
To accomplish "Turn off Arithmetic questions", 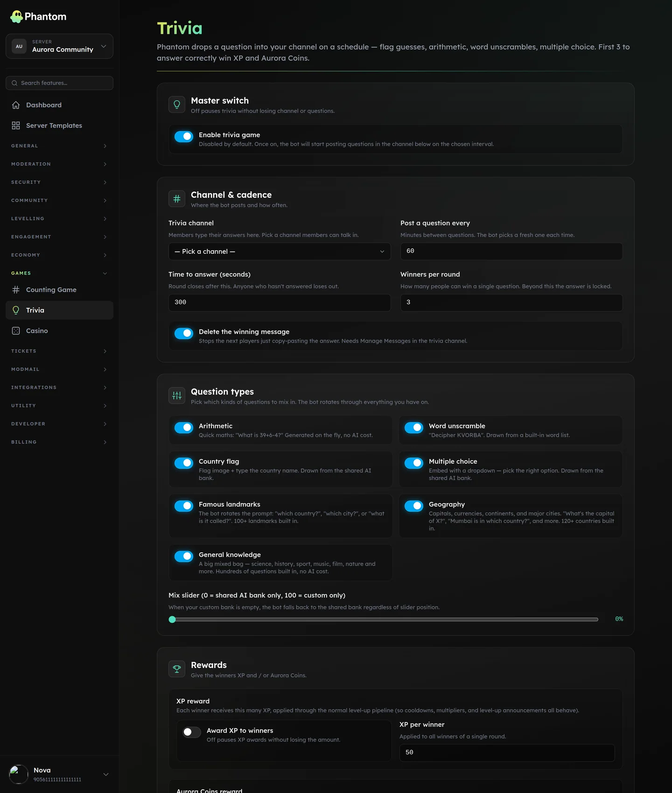I will click(184, 427).
